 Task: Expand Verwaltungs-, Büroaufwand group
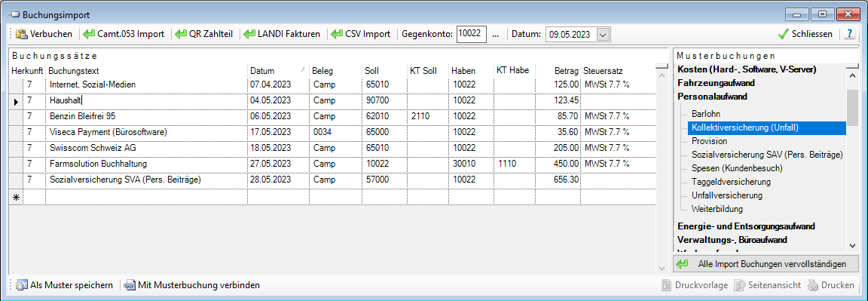(x=732, y=239)
